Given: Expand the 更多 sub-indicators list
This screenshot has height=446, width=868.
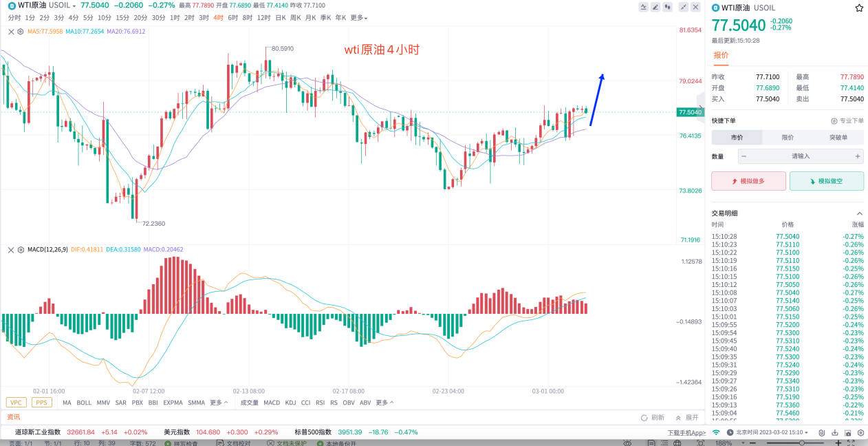Looking at the screenshot, I should [384, 403].
